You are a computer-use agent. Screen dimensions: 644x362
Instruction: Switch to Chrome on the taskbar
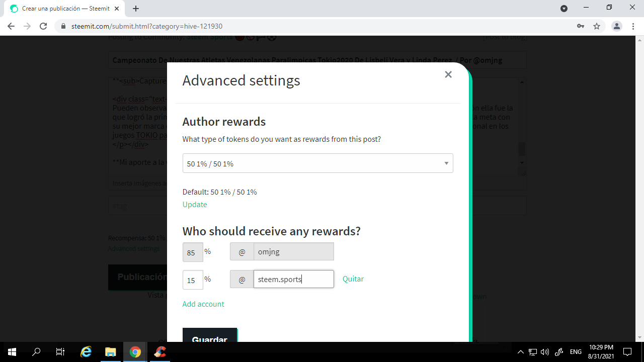135,352
